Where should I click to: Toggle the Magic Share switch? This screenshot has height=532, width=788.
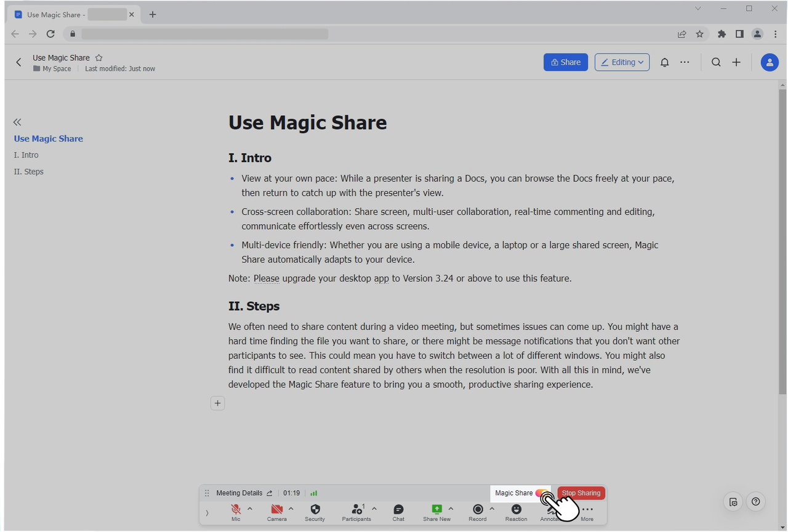(542, 493)
